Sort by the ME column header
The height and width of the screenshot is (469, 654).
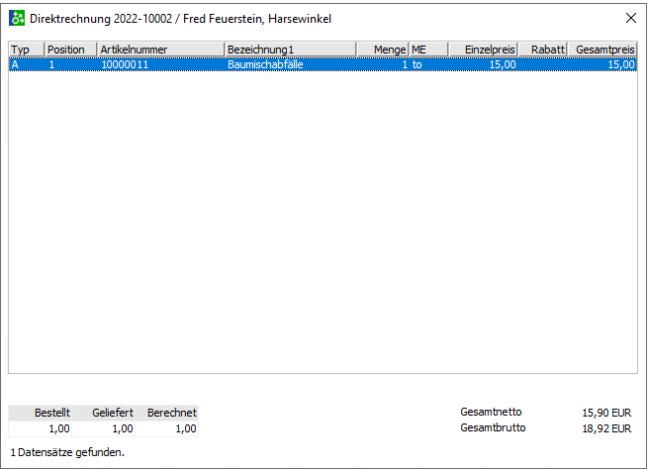[x=429, y=50]
